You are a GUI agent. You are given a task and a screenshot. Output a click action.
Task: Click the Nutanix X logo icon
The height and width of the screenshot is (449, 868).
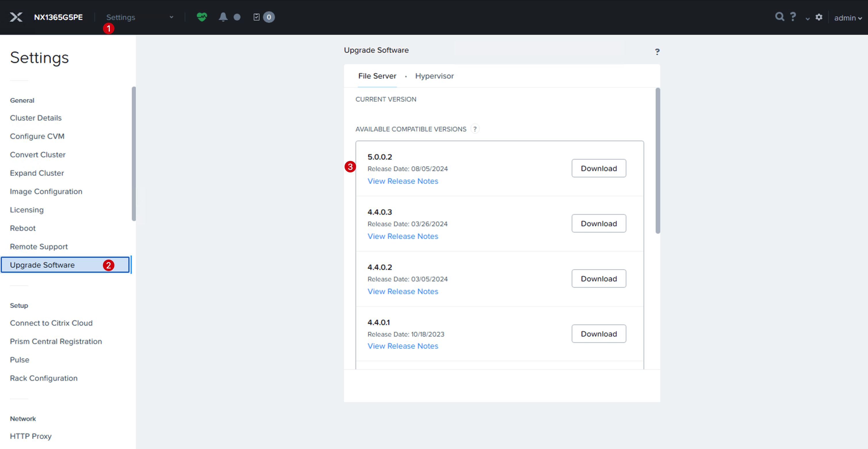(x=16, y=17)
